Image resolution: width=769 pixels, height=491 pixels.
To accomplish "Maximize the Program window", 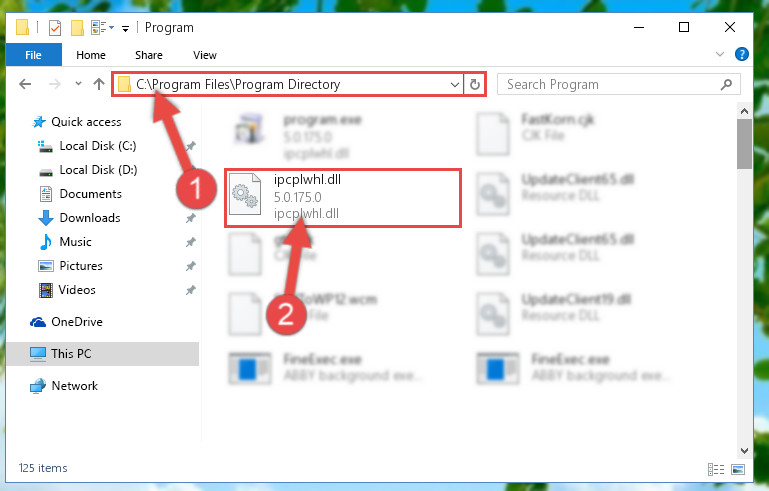I will point(684,27).
